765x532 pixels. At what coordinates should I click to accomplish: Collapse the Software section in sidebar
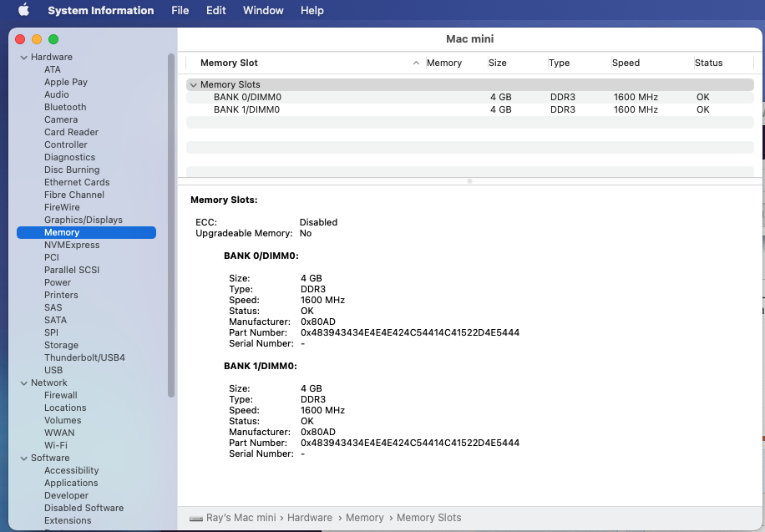23,459
